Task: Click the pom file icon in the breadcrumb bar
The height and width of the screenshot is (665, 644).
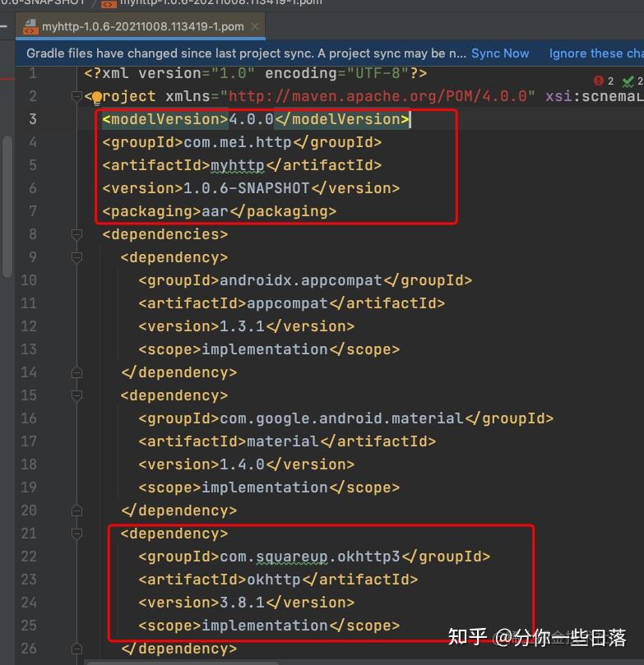Action: coord(109,3)
